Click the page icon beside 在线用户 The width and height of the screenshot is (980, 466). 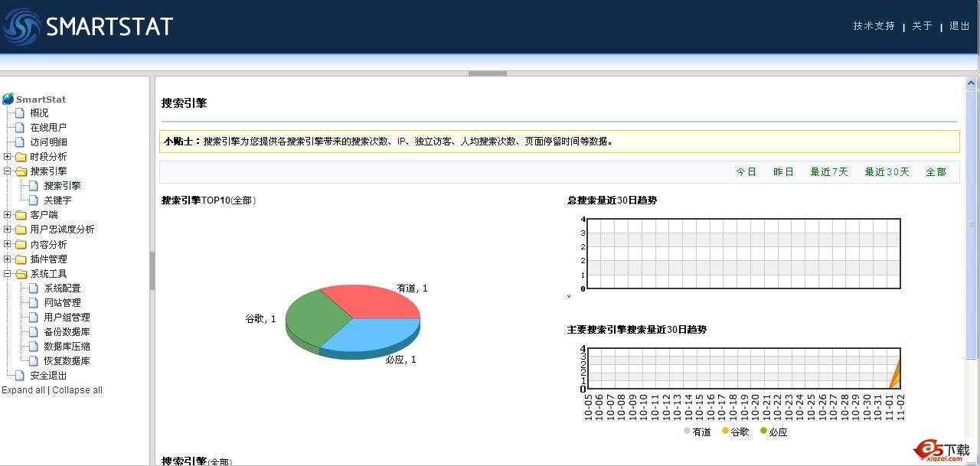21,128
